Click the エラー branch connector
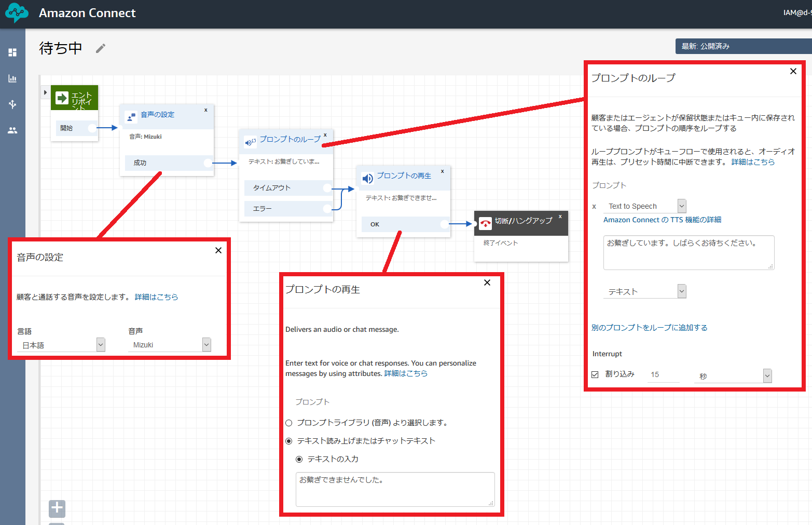The height and width of the screenshot is (525, 812). tap(327, 209)
